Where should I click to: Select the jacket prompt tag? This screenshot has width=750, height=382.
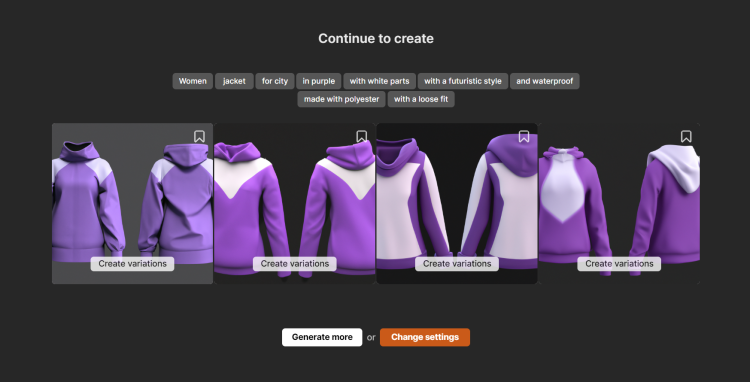(234, 81)
